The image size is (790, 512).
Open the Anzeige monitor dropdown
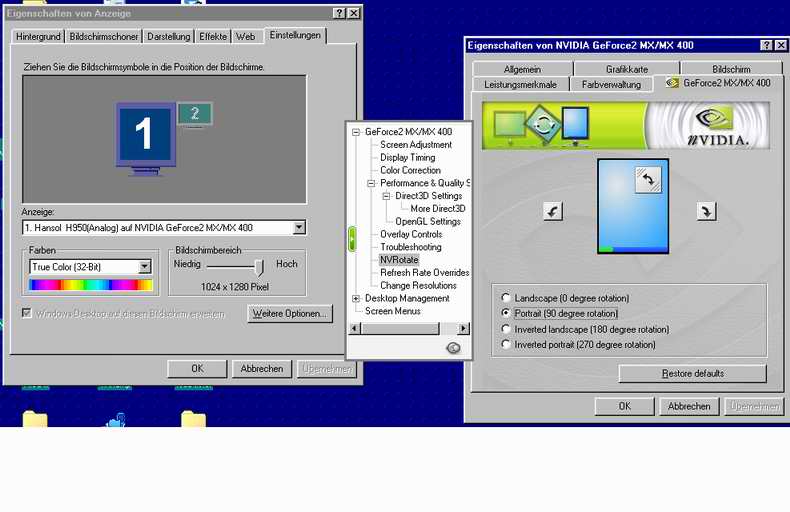(299, 228)
